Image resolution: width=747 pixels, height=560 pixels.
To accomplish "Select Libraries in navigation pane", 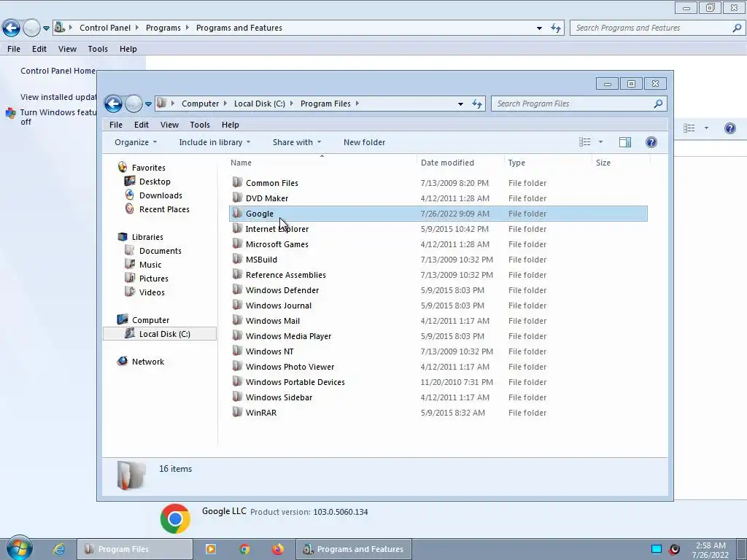I will [x=147, y=237].
